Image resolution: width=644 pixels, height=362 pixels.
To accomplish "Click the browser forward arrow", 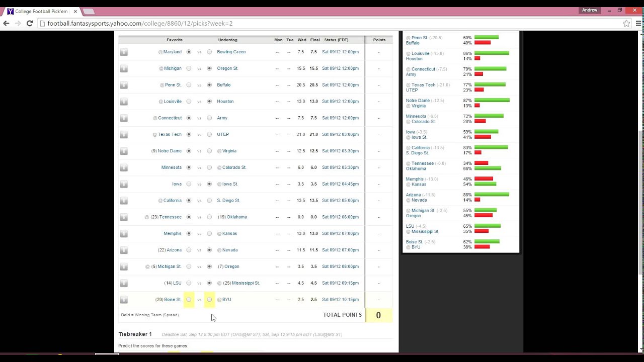I will coord(18,23).
